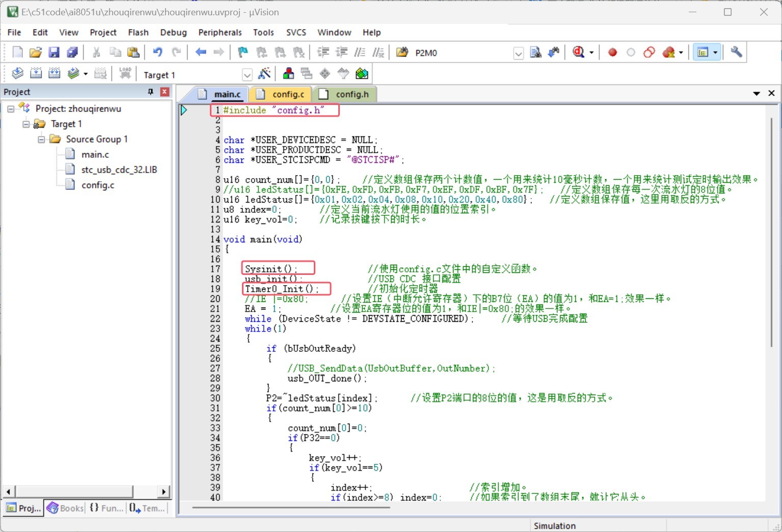Open the window layout dropdown arrow
The height and width of the screenshot is (532, 782).
(715, 52)
